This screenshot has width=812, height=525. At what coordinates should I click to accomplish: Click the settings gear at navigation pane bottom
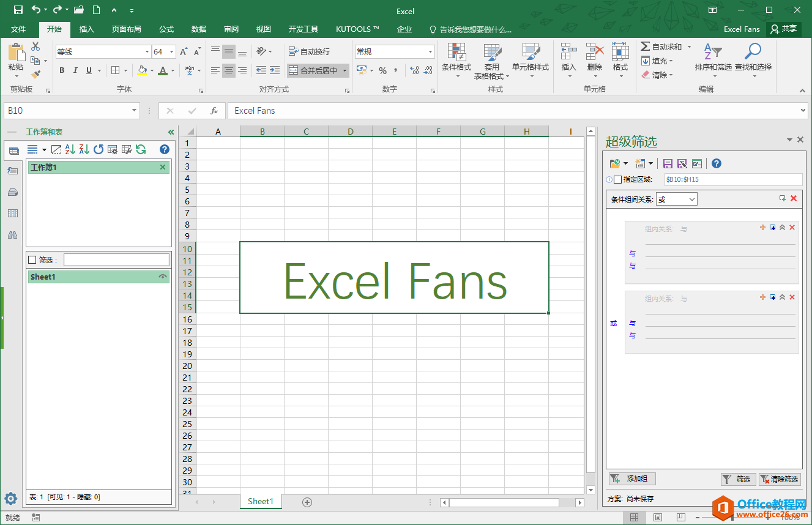click(x=10, y=499)
